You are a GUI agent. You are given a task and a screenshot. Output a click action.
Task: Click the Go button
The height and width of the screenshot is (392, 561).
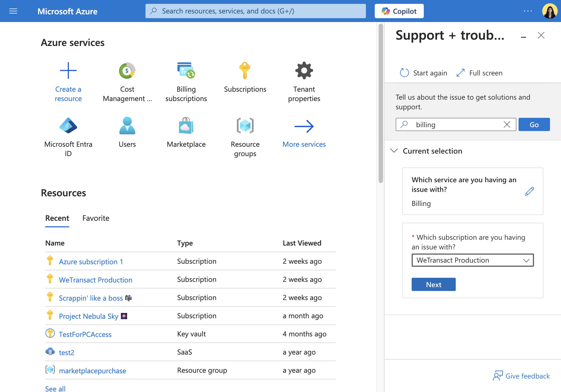tap(534, 124)
